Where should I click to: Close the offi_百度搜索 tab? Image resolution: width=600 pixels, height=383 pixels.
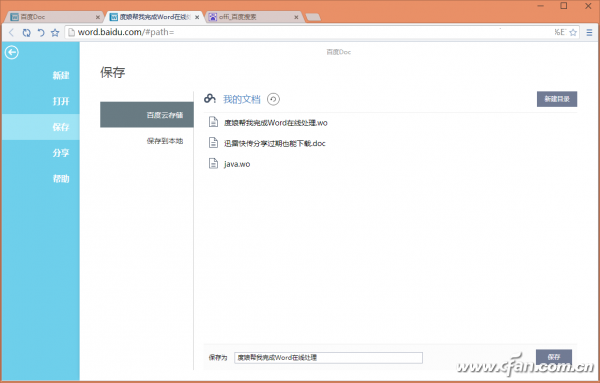pyautogui.click(x=296, y=17)
